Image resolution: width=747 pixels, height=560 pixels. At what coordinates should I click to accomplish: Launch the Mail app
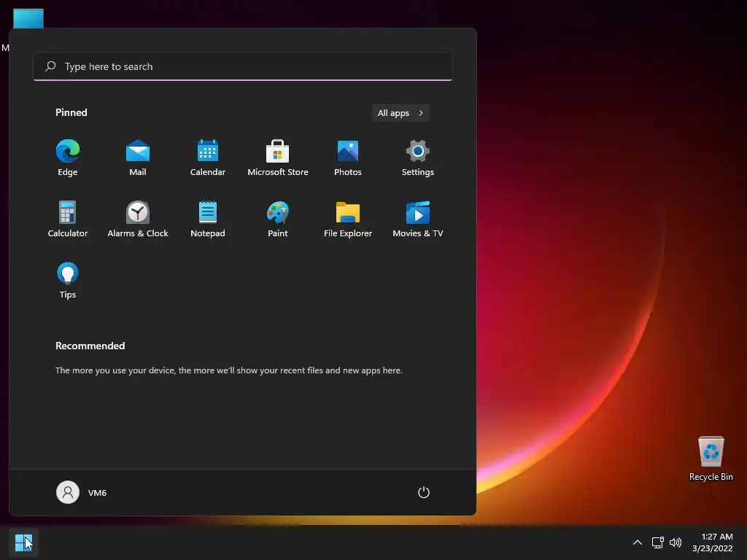tap(138, 158)
